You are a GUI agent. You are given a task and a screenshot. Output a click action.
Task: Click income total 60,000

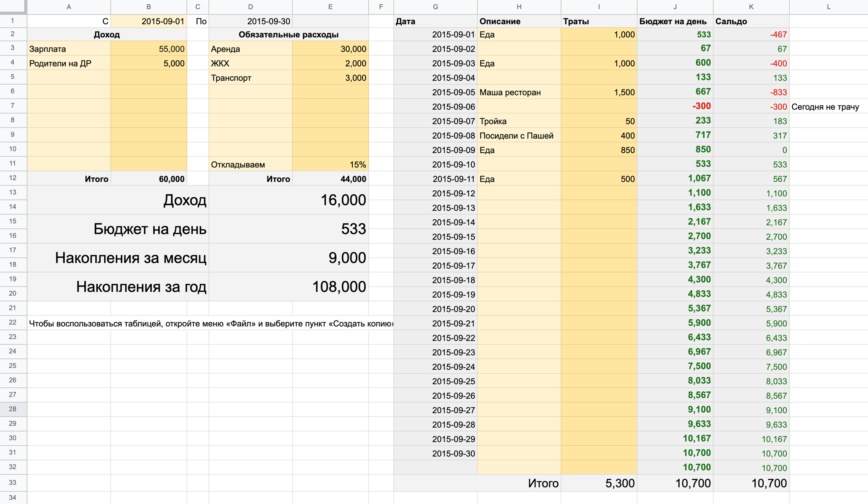(x=149, y=179)
